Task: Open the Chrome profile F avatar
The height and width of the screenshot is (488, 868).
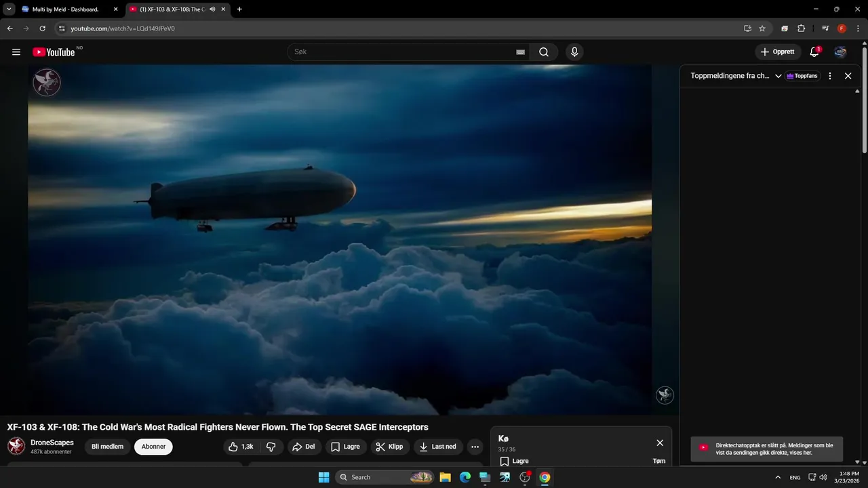Action: [x=842, y=28]
